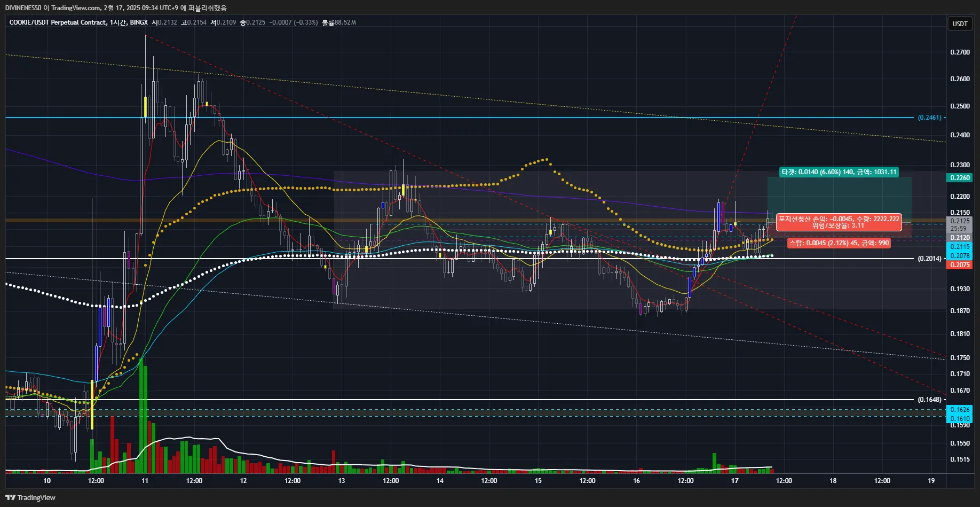Click the cyan 0.2115 price tag
980x507 pixels.
click(x=960, y=247)
